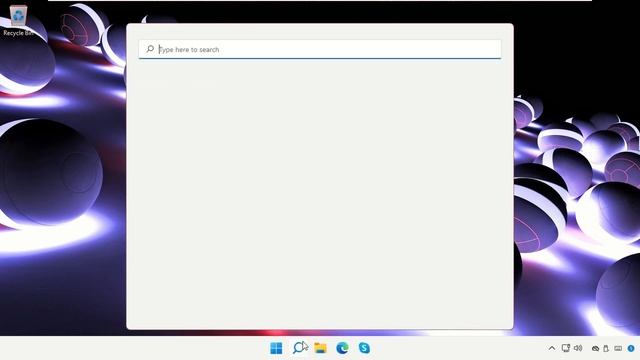Click the blue Skype notification tray icon
This screenshot has width=640, height=360.
click(631, 349)
